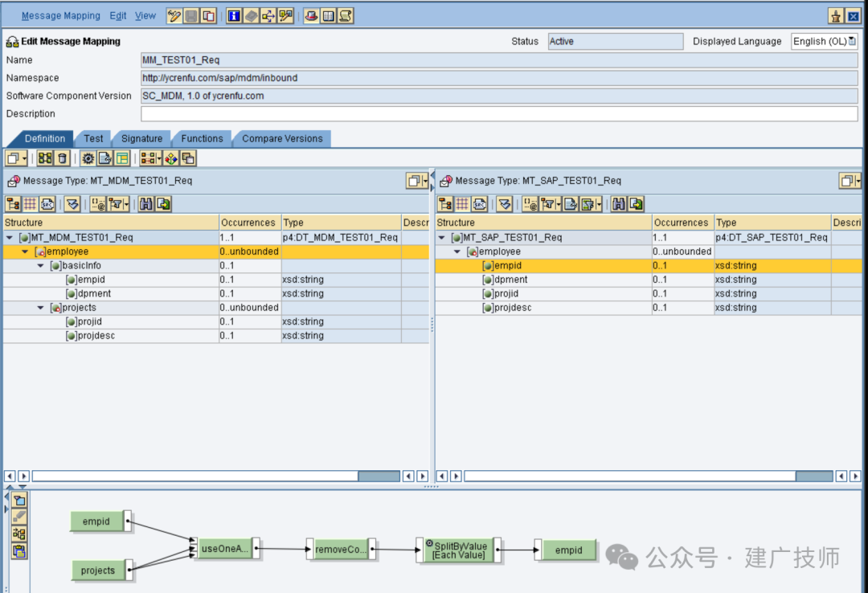The height and width of the screenshot is (593, 868).
Task: Open the Message Mapping menu
Action: point(61,15)
